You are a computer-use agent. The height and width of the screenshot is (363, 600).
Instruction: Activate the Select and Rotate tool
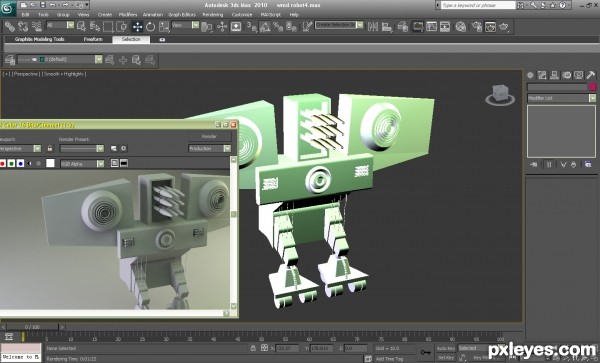point(151,26)
